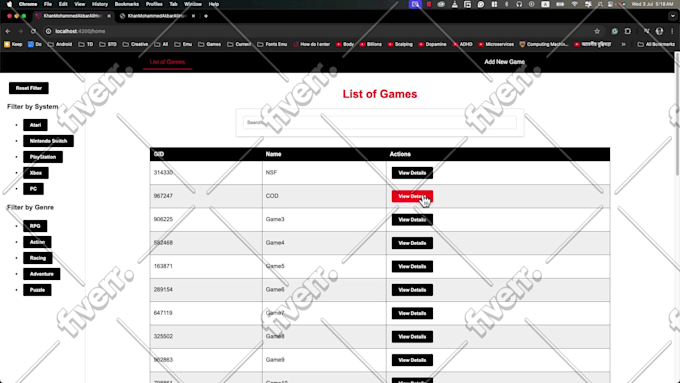680x383 pixels.
Task: Click the games Search input field
Action: tap(380, 123)
